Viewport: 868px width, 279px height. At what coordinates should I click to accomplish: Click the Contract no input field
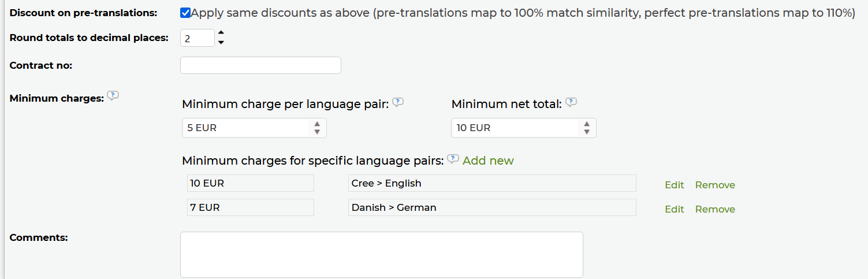[260, 65]
